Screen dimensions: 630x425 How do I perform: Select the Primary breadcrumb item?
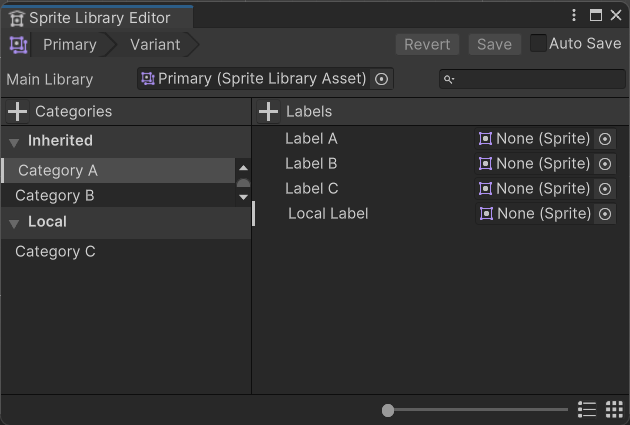pyautogui.click(x=69, y=45)
